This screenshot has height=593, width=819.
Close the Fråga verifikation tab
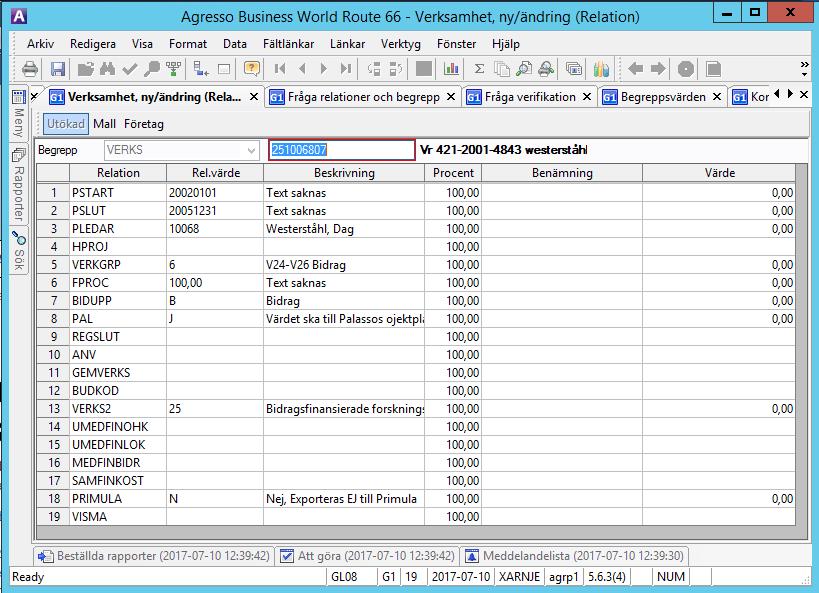(x=587, y=97)
